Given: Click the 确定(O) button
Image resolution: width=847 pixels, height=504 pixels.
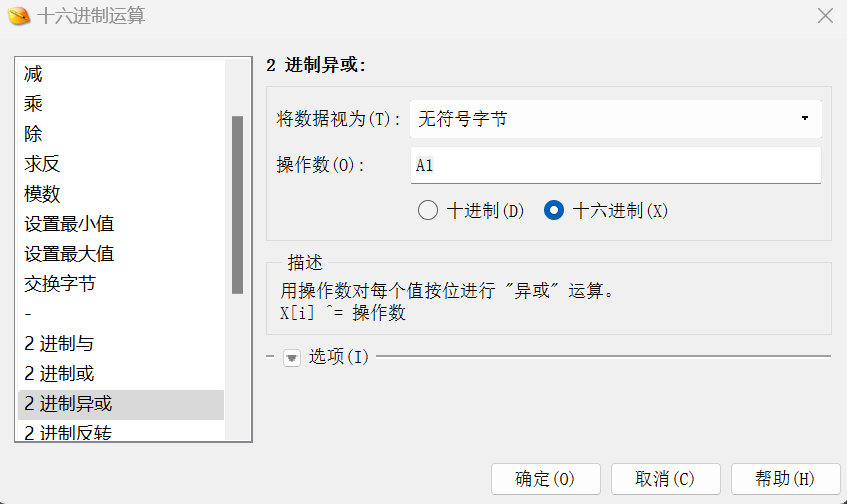Looking at the screenshot, I should (x=546, y=479).
